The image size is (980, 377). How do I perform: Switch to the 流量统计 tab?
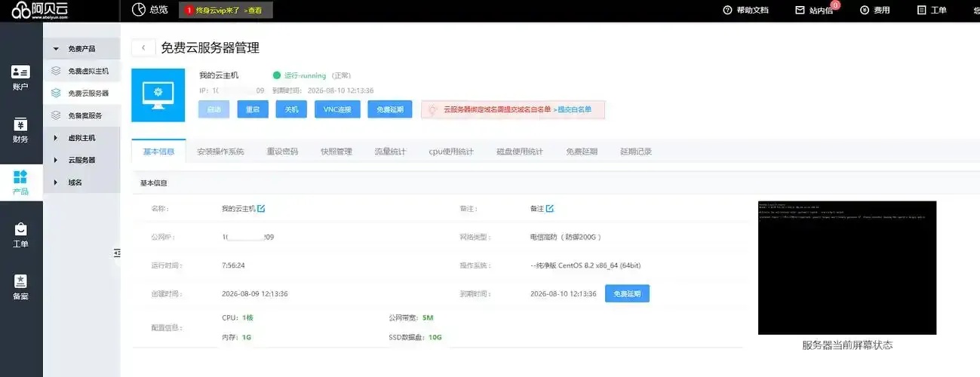(390, 152)
